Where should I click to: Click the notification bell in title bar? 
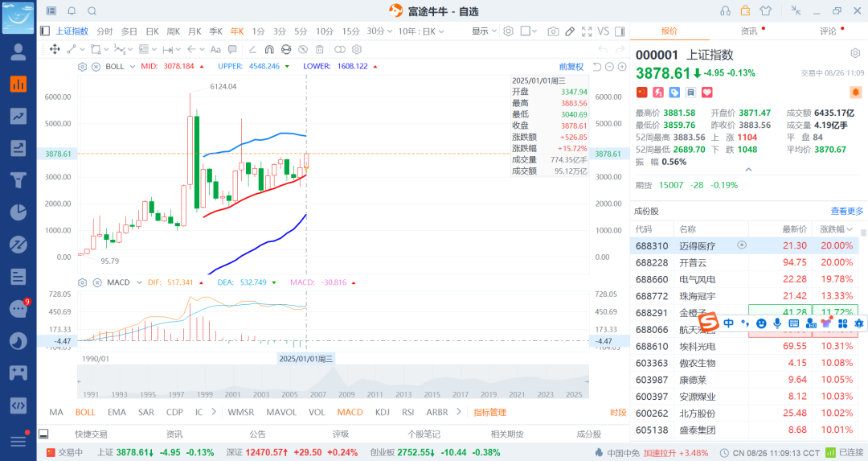pos(72,11)
